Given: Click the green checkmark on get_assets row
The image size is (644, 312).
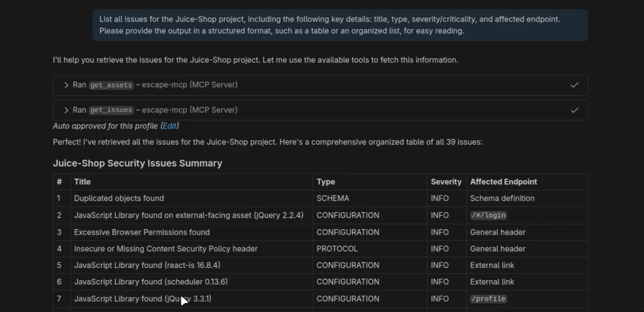Looking at the screenshot, I should click(x=574, y=85).
